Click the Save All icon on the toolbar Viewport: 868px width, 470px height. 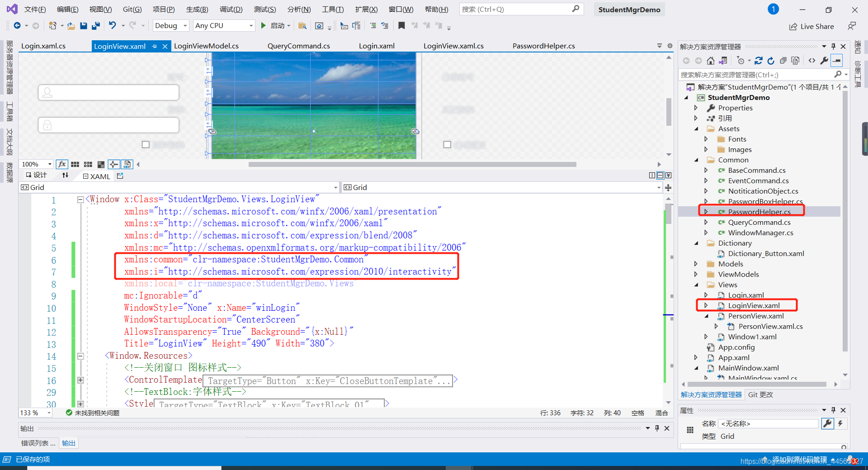(95, 25)
